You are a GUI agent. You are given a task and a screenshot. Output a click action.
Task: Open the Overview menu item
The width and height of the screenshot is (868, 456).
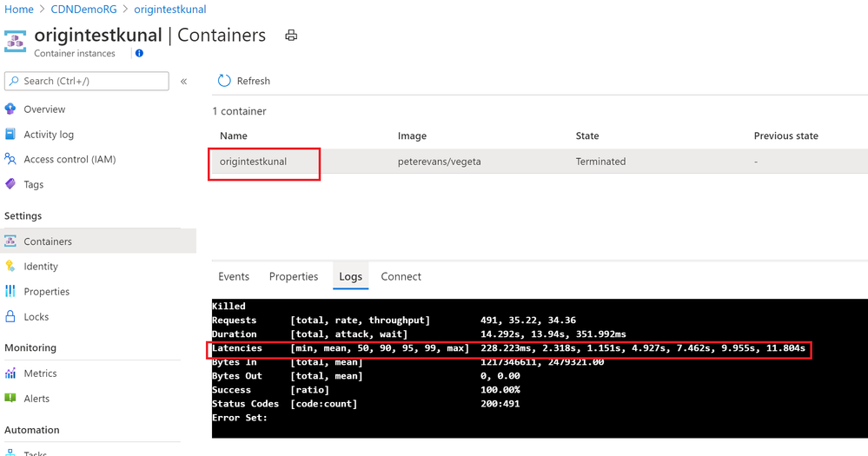pos(44,109)
